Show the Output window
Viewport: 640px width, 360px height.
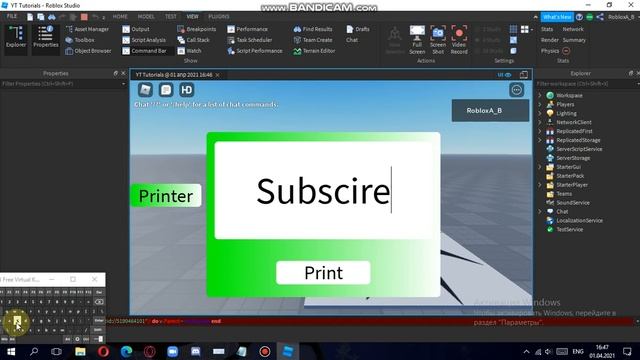(136, 29)
